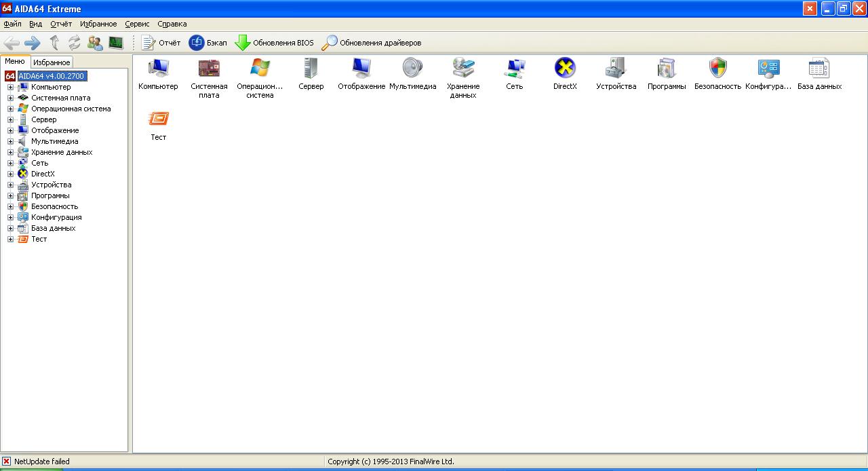Click the users icon in toolbar
Viewport: 868px width, 471px height.
[95, 43]
